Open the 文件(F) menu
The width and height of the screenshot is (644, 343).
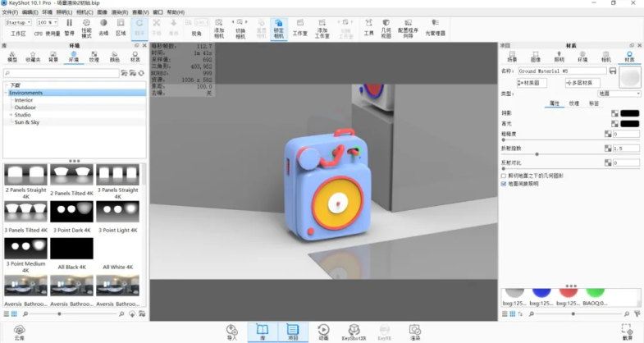pos(10,13)
